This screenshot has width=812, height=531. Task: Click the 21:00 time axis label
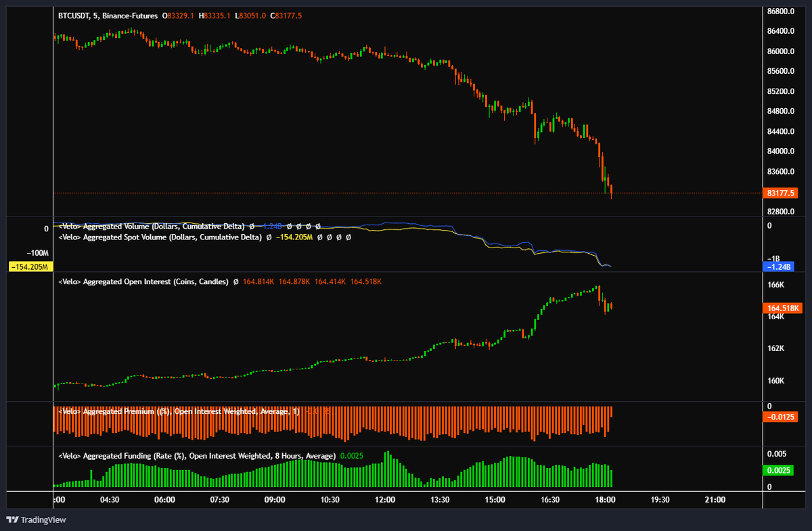[715, 500]
